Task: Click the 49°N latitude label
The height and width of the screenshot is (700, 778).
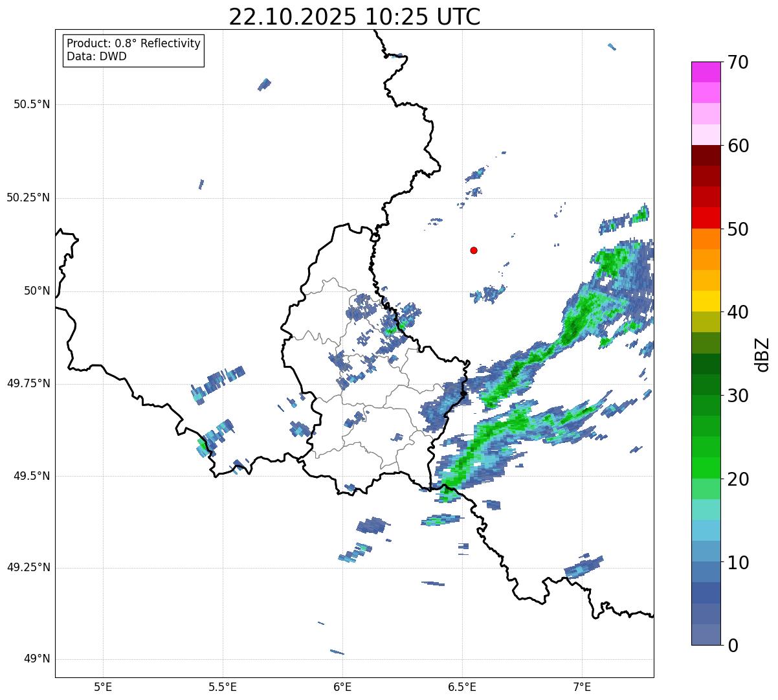Action: pyautogui.click(x=37, y=659)
